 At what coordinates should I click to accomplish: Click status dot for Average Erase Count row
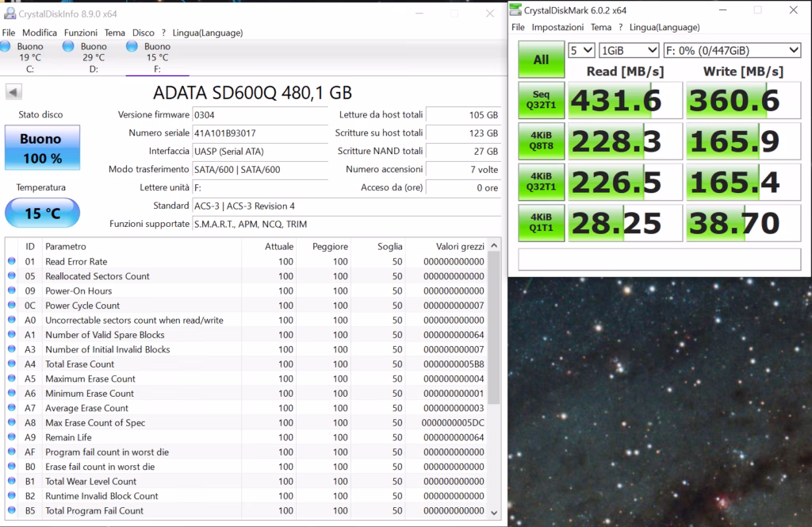(11, 408)
